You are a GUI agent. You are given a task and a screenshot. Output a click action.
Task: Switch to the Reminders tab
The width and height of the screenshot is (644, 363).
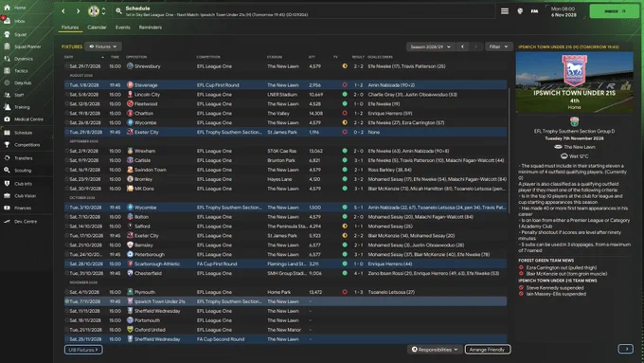click(x=151, y=27)
